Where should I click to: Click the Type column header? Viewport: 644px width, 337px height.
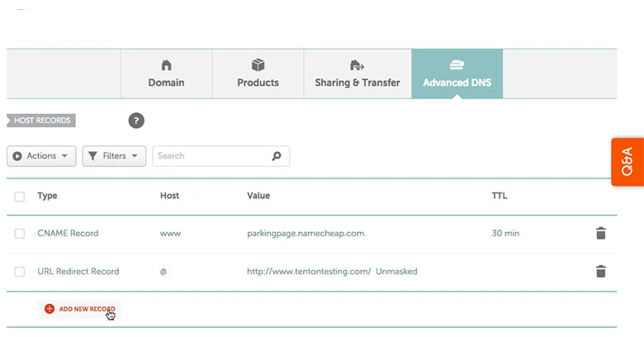[47, 196]
